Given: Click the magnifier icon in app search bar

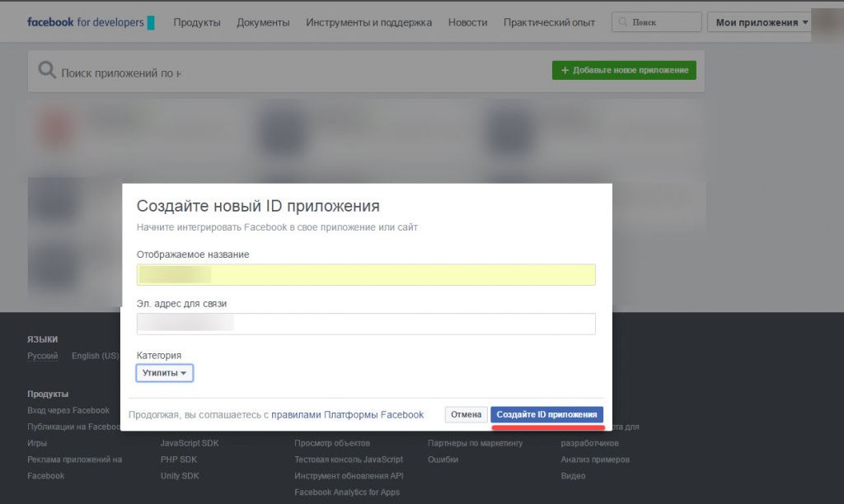Looking at the screenshot, I should click(x=47, y=70).
